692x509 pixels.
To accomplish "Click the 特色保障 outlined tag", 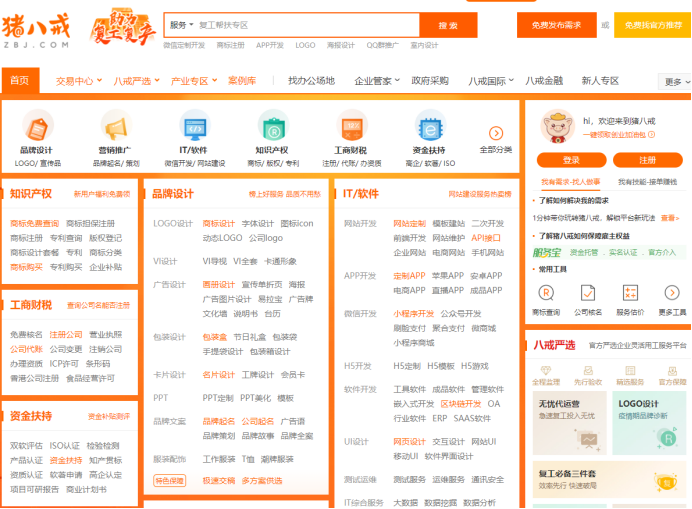I will 169,481.
